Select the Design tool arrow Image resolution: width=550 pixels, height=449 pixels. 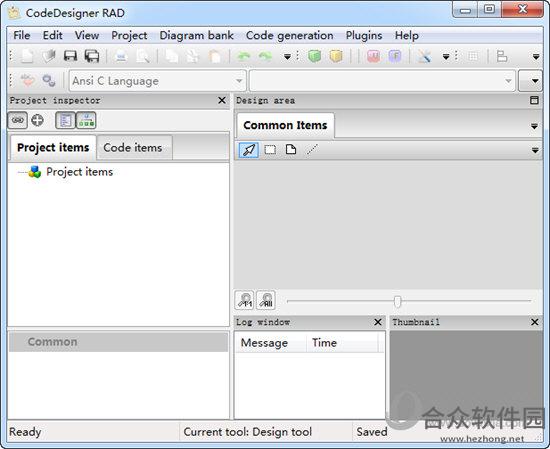tap(249, 150)
